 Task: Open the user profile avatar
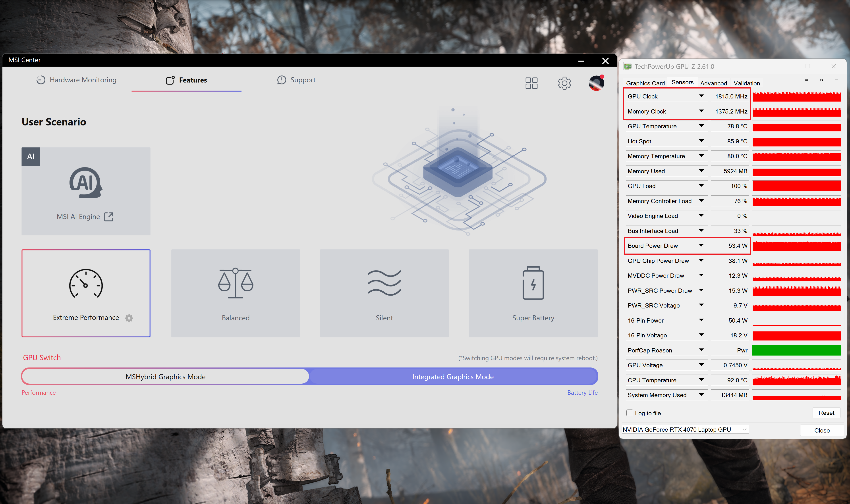tap(596, 83)
